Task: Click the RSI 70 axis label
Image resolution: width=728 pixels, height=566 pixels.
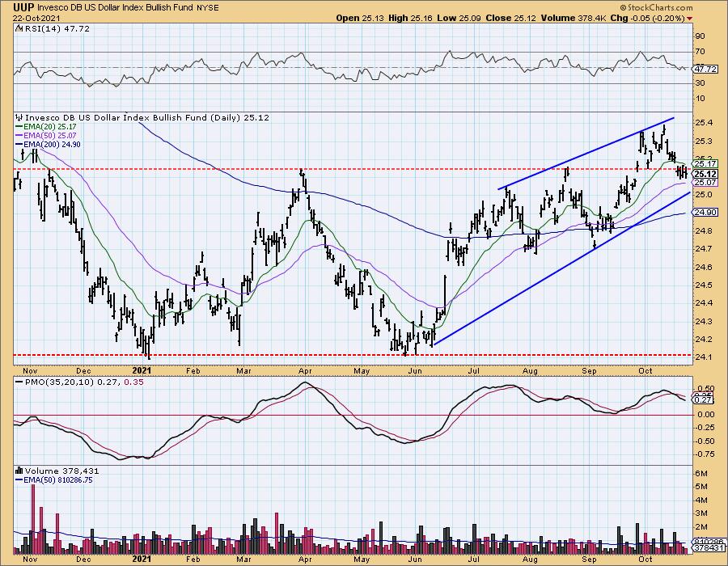Action: (700, 52)
